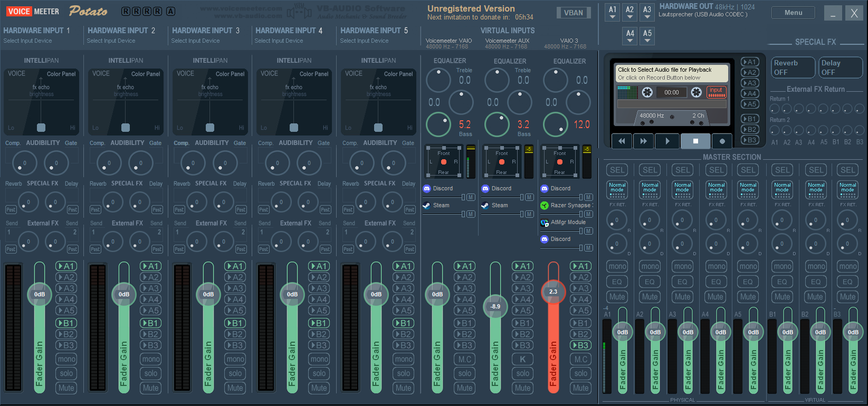
Task: Click the AtMgr Module app icon
Action: pos(545,223)
